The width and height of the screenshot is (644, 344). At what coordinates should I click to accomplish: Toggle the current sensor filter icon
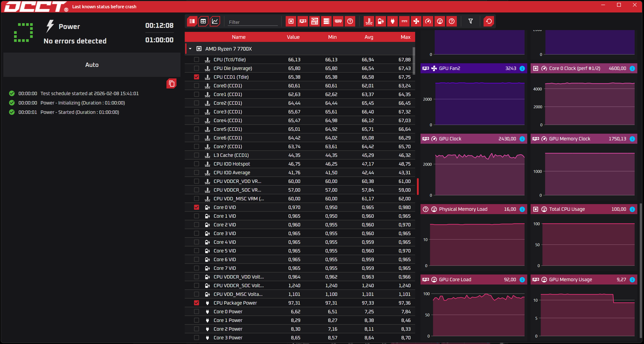coord(404,21)
